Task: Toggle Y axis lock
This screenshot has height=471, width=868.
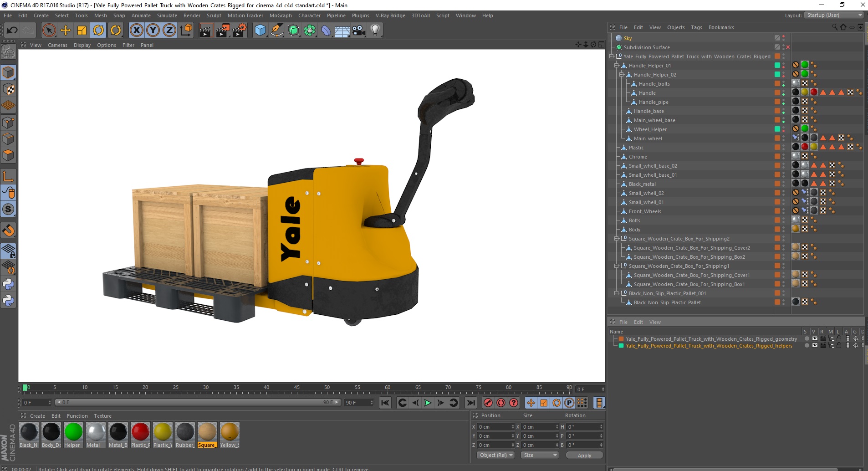Action: (x=153, y=30)
